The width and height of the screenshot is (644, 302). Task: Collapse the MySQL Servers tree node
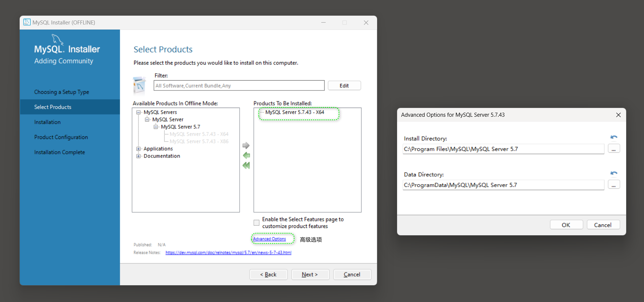pos(139,112)
